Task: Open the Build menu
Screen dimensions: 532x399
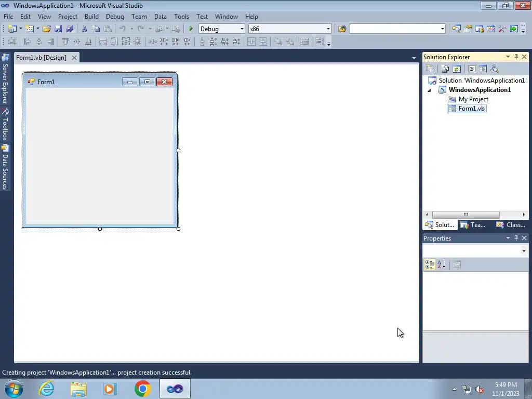Action: [91, 16]
